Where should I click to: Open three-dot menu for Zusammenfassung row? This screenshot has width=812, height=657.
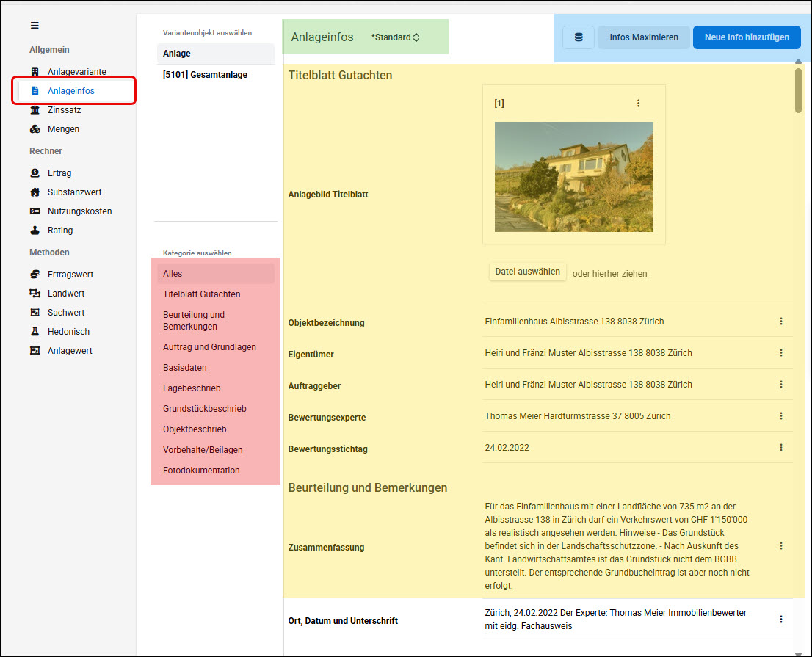coord(781,546)
